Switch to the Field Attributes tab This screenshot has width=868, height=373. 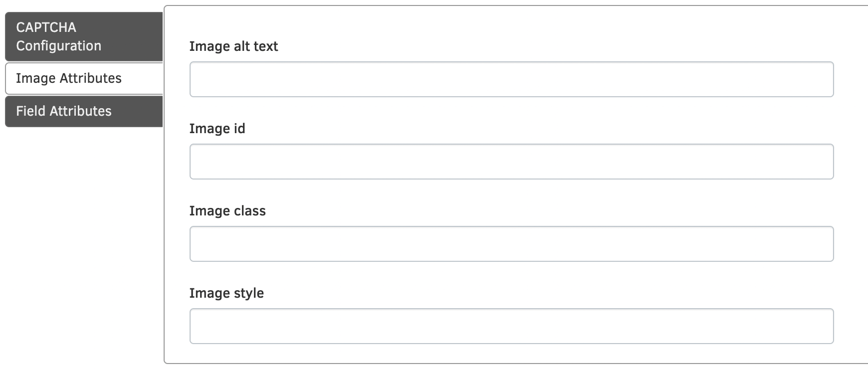click(84, 111)
